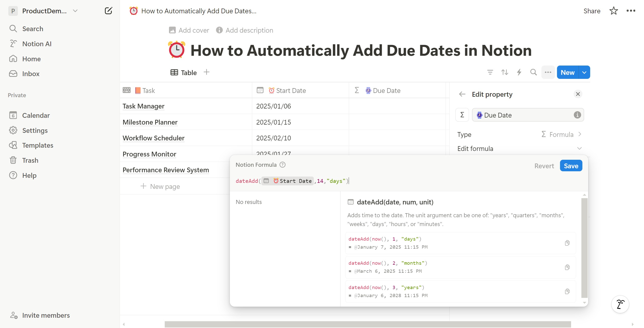Click the sigma property icon button

coord(462,115)
